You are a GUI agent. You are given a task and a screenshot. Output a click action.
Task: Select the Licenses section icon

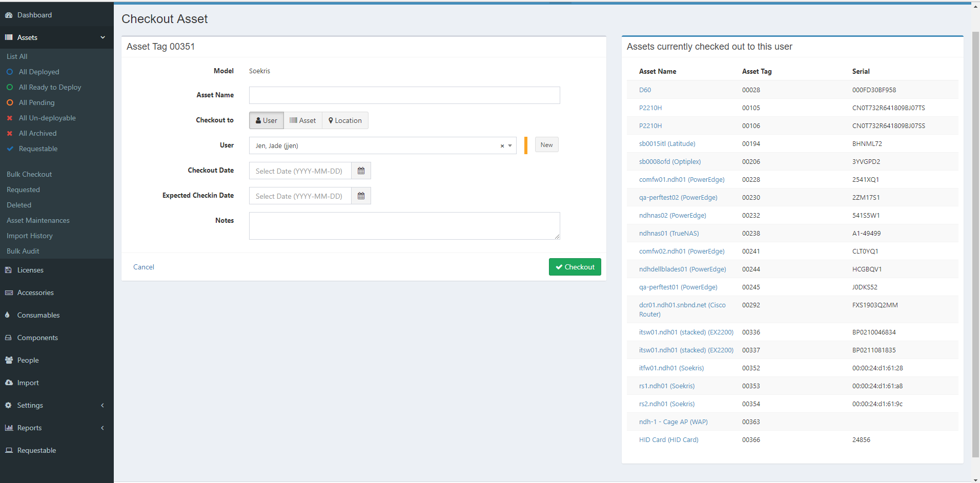9,270
